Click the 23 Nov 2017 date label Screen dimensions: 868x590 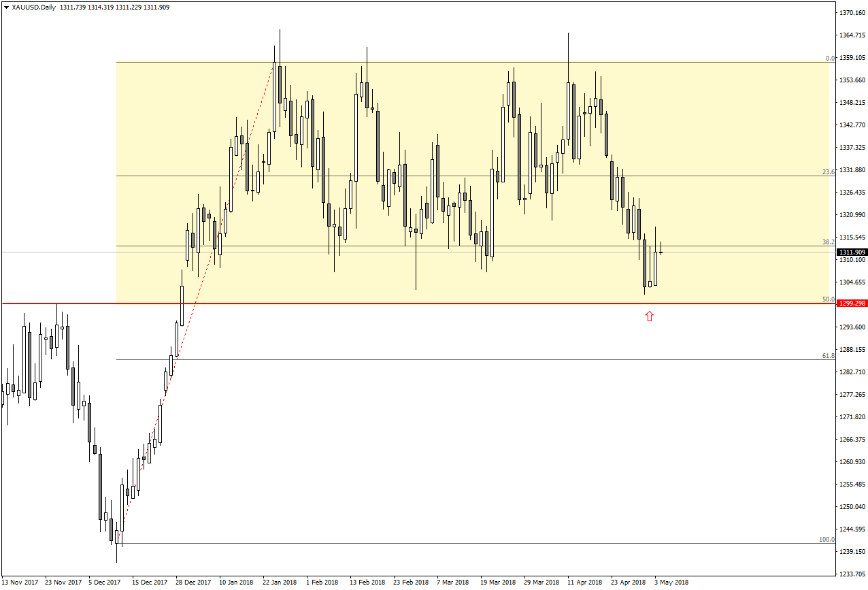coord(63,583)
